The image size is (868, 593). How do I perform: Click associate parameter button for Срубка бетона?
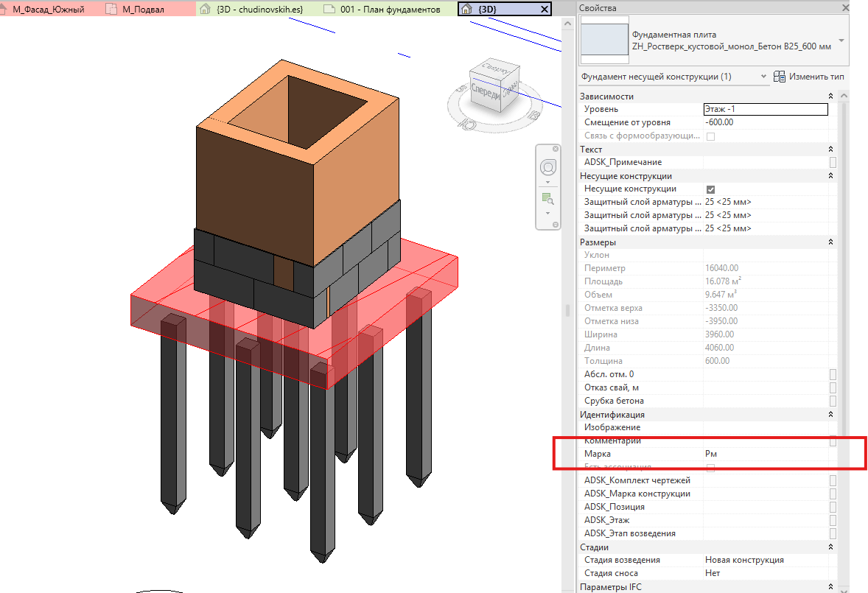coord(833,401)
